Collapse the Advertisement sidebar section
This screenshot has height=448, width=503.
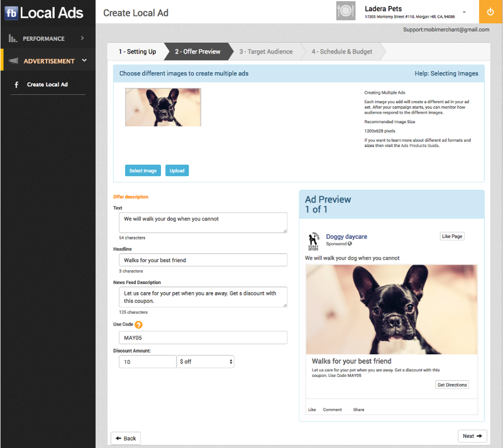(x=84, y=61)
